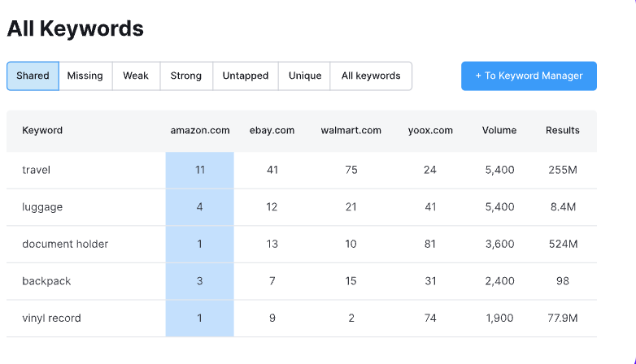Click the 2,400 volume value
The width and height of the screenshot is (636, 364).
point(499,281)
